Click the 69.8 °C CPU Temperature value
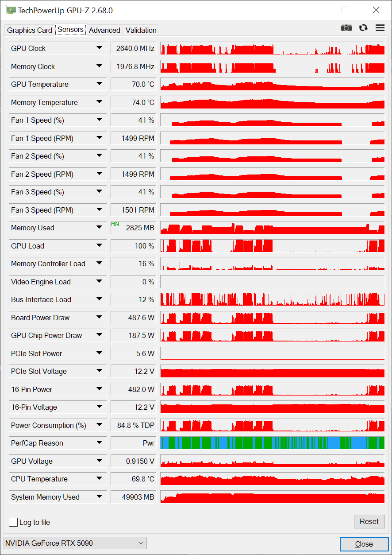 (x=134, y=479)
